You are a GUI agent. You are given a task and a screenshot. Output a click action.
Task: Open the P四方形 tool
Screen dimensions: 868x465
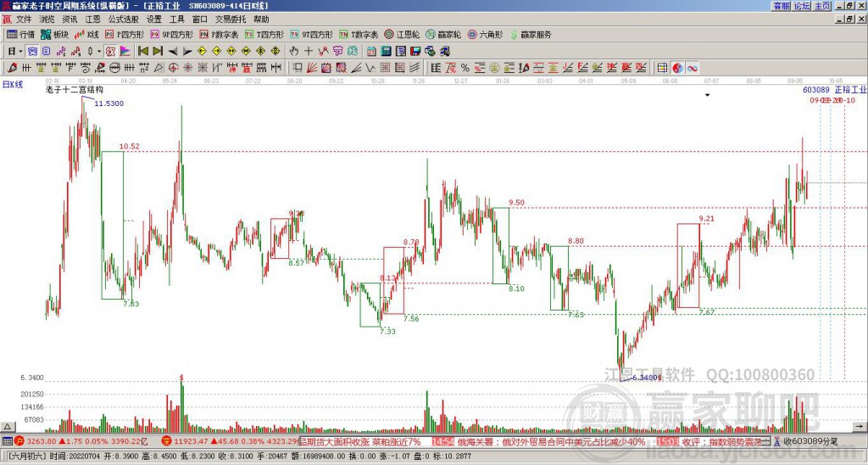(125, 34)
